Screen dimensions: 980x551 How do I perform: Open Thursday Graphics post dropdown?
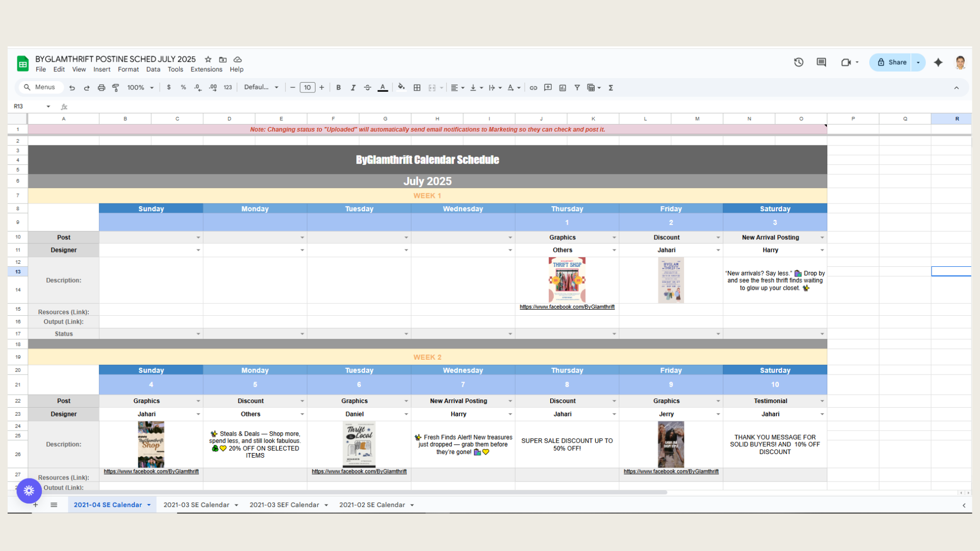pyautogui.click(x=614, y=238)
